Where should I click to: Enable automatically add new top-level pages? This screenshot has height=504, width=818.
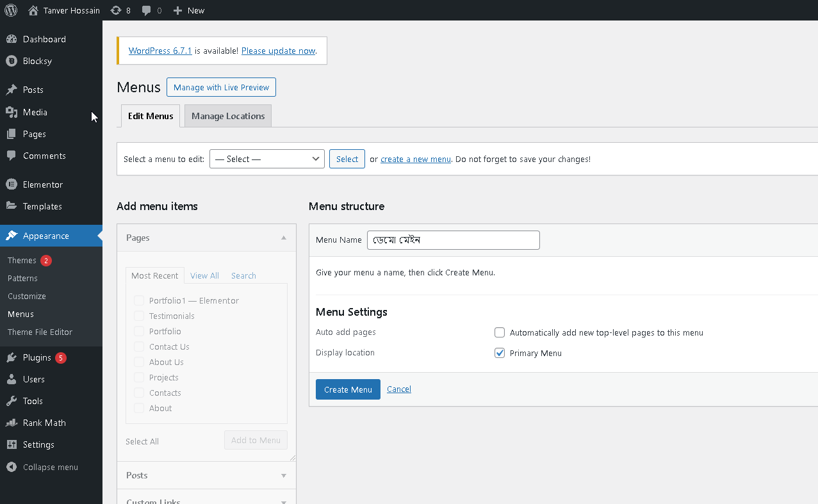pos(500,332)
